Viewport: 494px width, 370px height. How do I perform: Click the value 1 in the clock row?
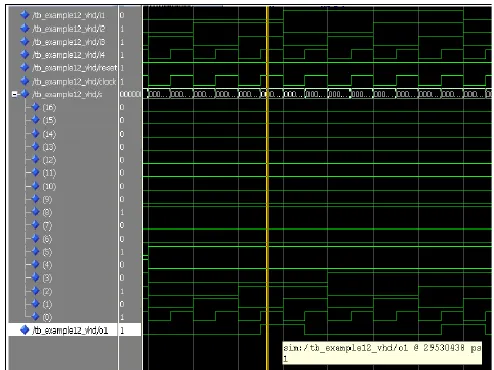pos(122,81)
